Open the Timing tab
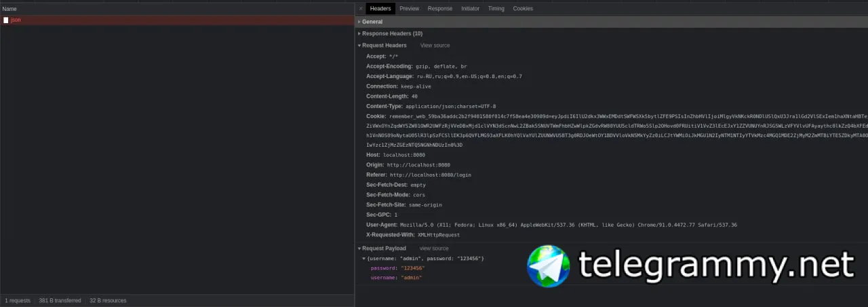The height and width of the screenshot is (307, 868). pos(496,9)
